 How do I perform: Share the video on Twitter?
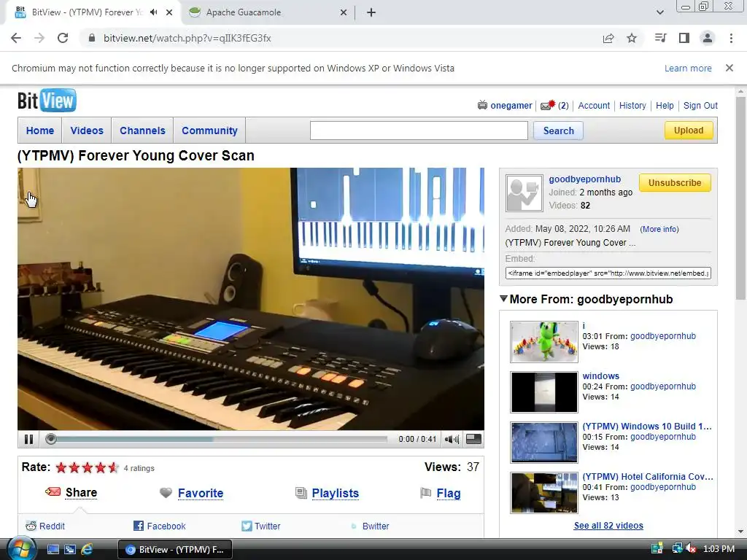[267, 526]
